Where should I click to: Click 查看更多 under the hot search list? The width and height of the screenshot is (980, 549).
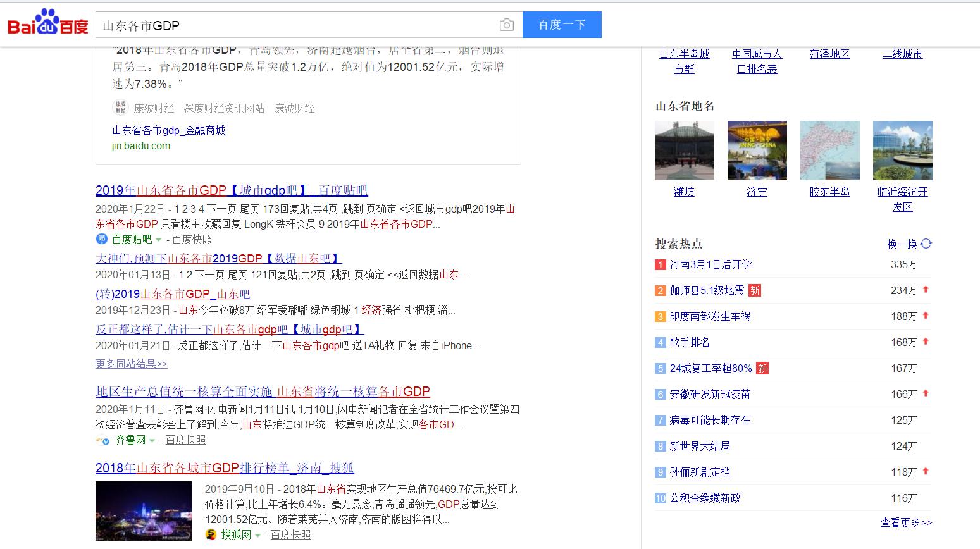tap(905, 522)
